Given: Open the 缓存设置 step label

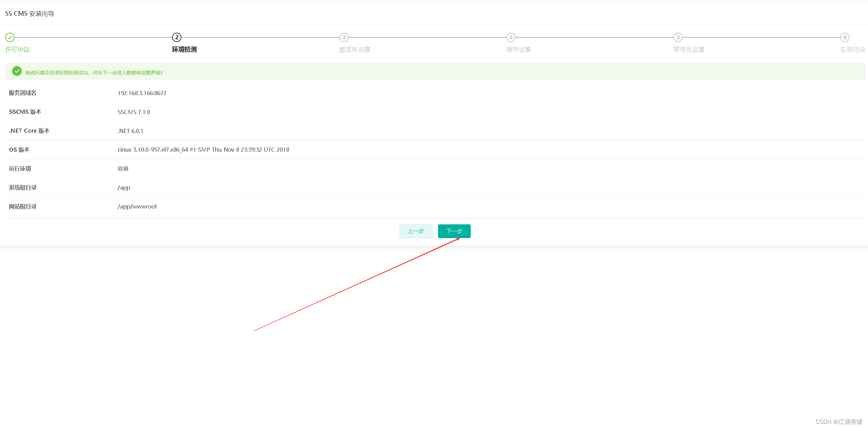Looking at the screenshot, I should tap(518, 50).
